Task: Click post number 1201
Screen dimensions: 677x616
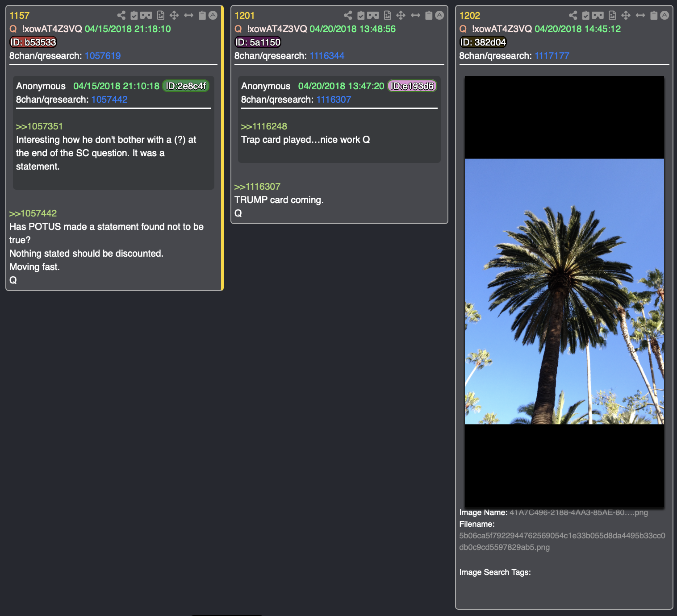Action: (x=245, y=16)
